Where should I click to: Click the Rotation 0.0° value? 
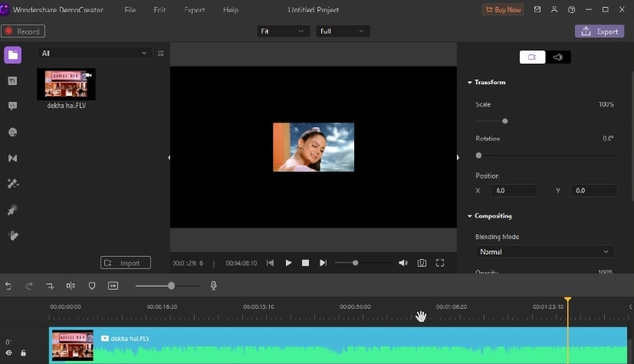[x=608, y=139]
